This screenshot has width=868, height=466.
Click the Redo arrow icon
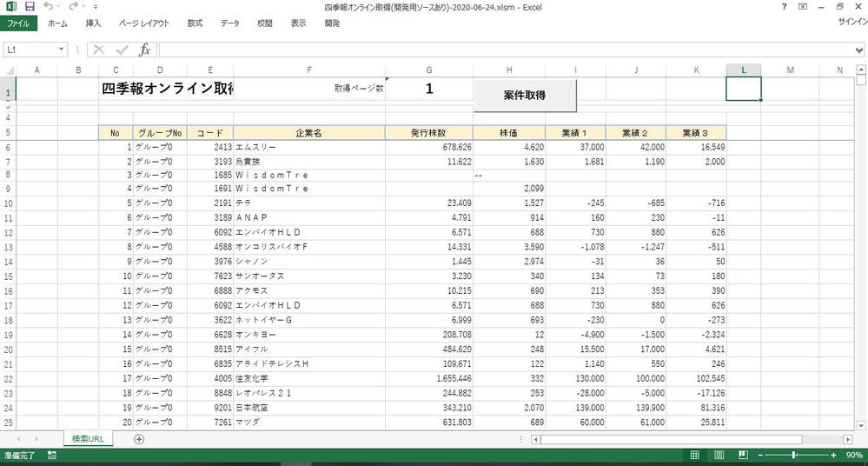(74, 7)
